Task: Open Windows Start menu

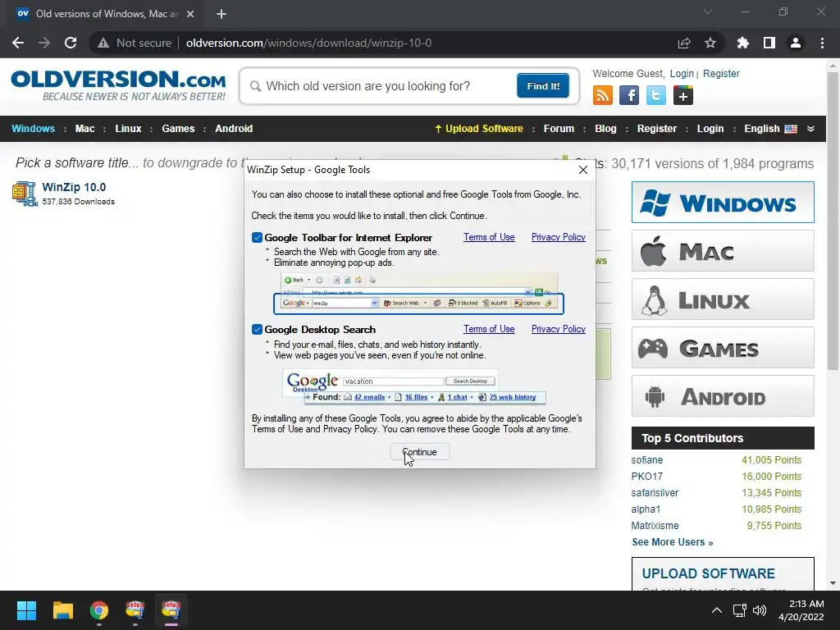Action: [x=26, y=610]
